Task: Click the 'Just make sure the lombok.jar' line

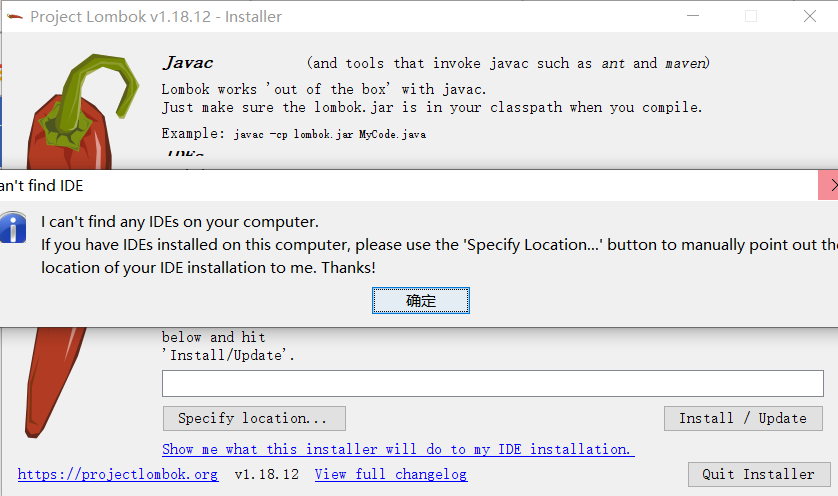Action: pyautogui.click(x=432, y=107)
